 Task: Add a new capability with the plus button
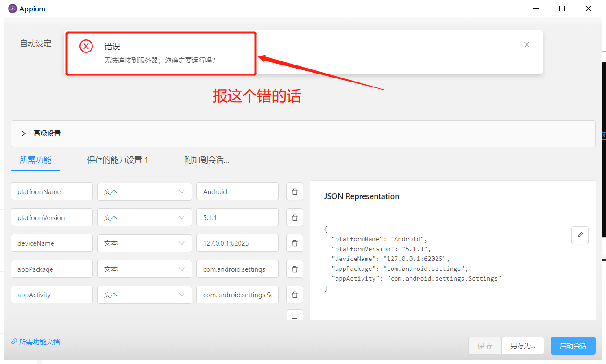coord(295,317)
